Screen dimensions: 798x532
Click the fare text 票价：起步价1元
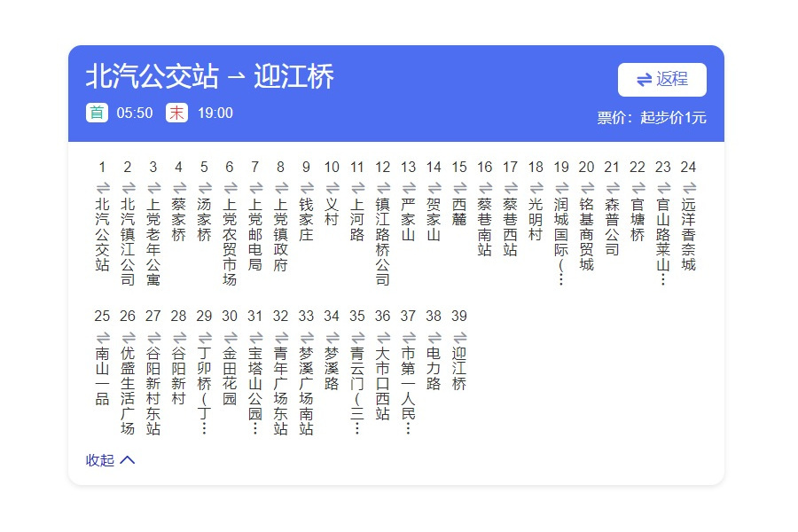[x=652, y=118]
